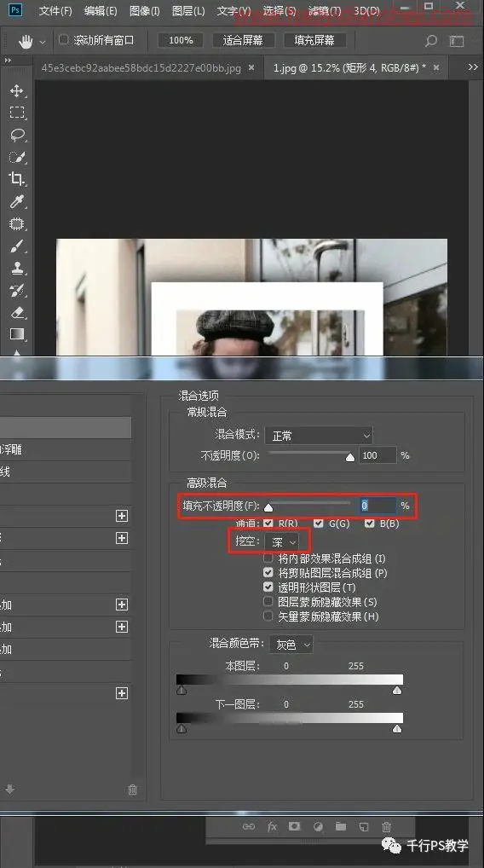Select the Clone Stamp tool

16,268
